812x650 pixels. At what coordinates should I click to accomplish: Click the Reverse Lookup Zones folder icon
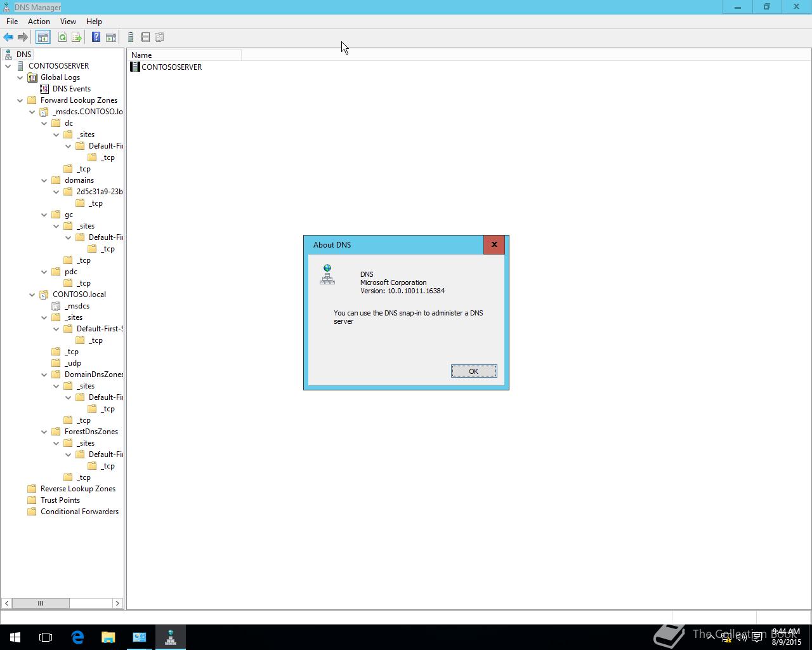coord(32,489)
